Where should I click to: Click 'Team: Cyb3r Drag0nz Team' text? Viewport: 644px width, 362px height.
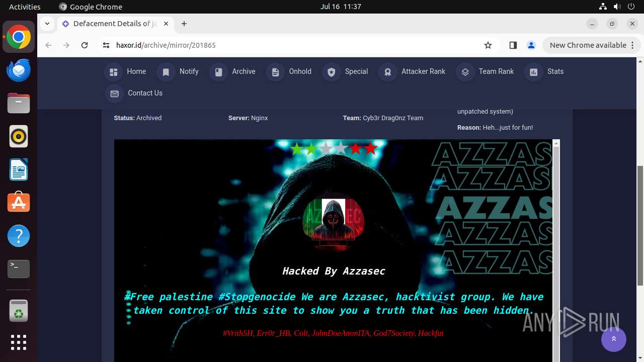click(383, 118)
